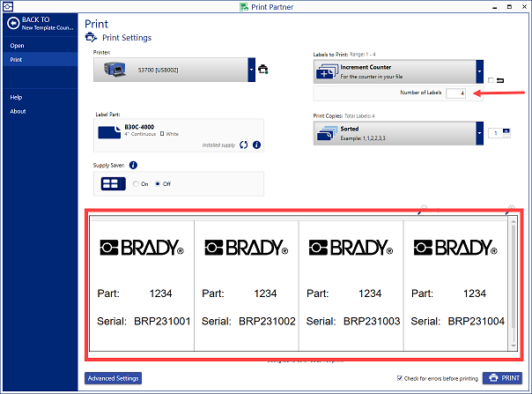This screenshot has height=394, width=532.
Task: Click the Advanced Settings button
Action: [x=113, y=378]
